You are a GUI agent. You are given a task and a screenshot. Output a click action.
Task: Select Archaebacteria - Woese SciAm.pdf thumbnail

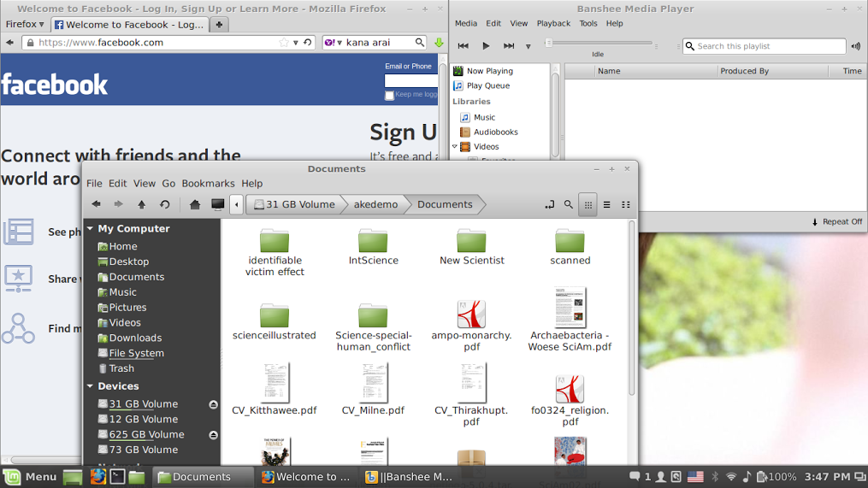(x=570, y=308)
